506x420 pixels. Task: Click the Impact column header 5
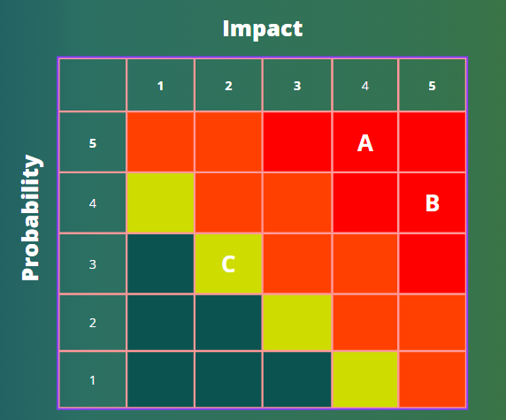pos(433,86)
